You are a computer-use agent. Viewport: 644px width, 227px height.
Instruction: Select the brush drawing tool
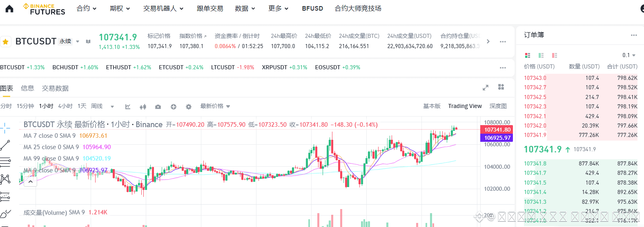click(5, 214)
